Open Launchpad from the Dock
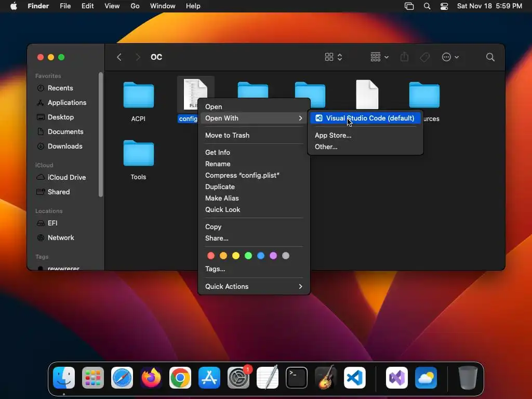Image resolution: width=532 pixels, height=399 pixels. [93, 378]
